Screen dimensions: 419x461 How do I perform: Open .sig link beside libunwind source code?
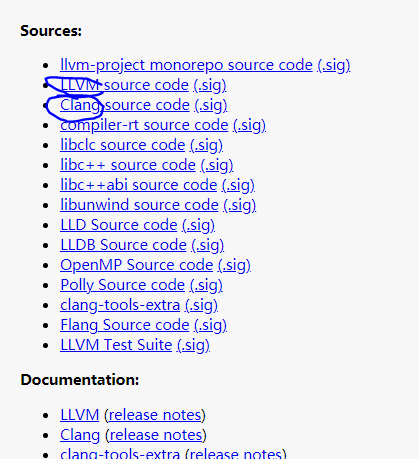240,205
